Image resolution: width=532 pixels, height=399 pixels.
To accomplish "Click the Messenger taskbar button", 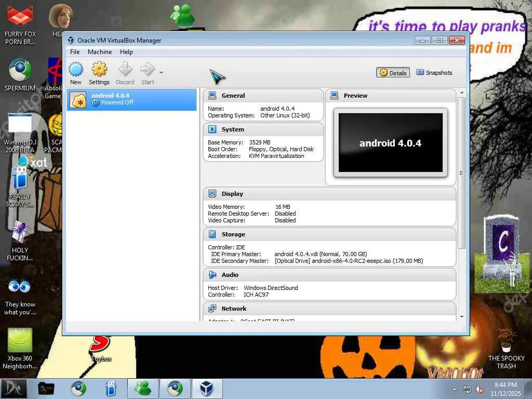I will [143, 389].
